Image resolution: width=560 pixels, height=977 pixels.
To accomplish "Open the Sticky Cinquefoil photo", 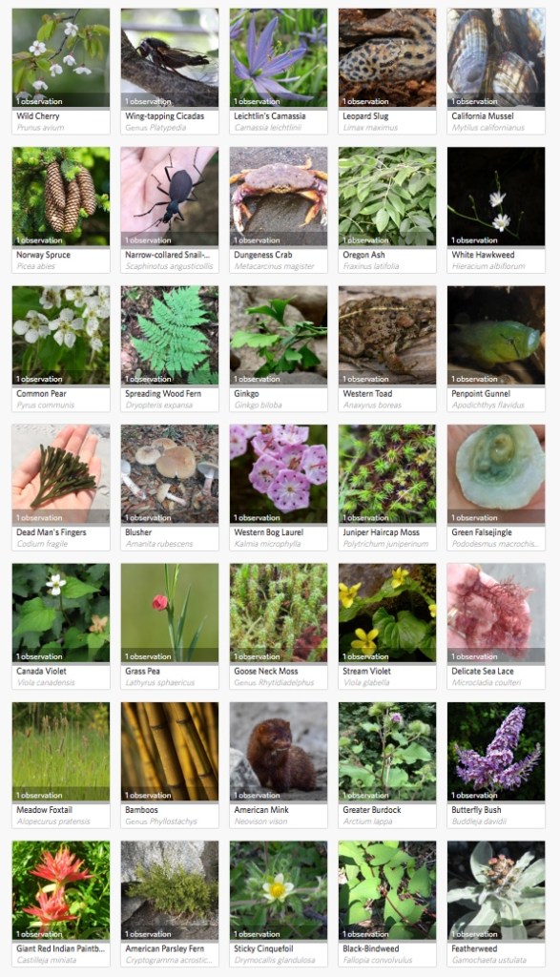I will click(x=279, y=890).
